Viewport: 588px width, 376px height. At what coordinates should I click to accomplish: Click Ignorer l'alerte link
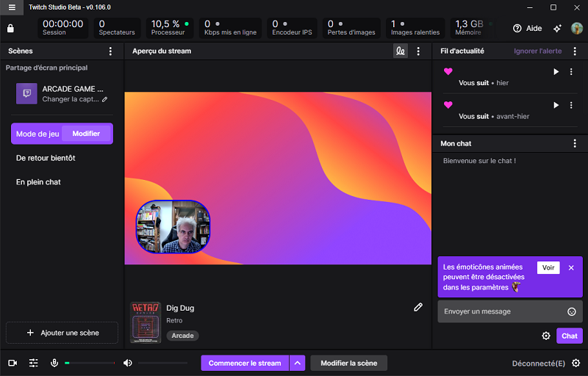(x=539, y=51)
